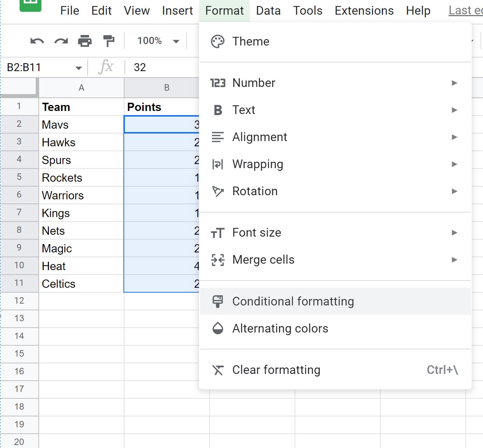Open the Insert menu
This screenshot has height=448, width=483.
178,11
